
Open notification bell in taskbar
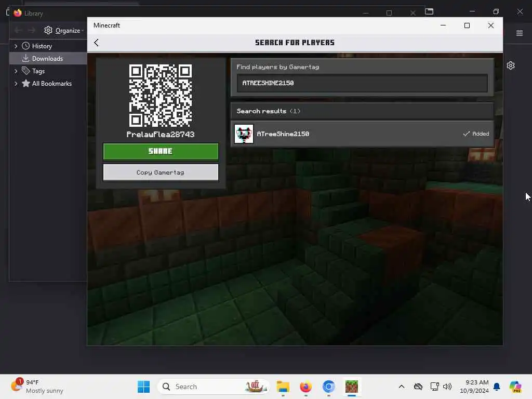pyautogui.click(x=497, y=387)
